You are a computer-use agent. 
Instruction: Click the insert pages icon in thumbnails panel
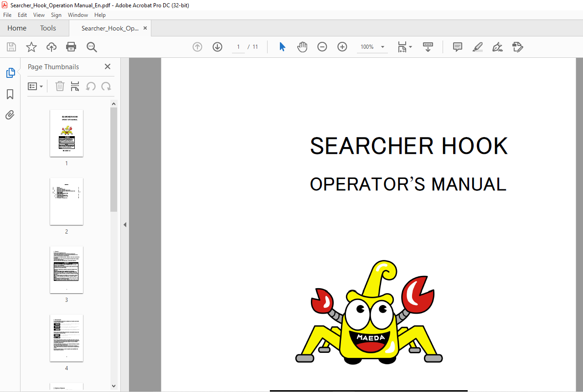pos(75,86)
